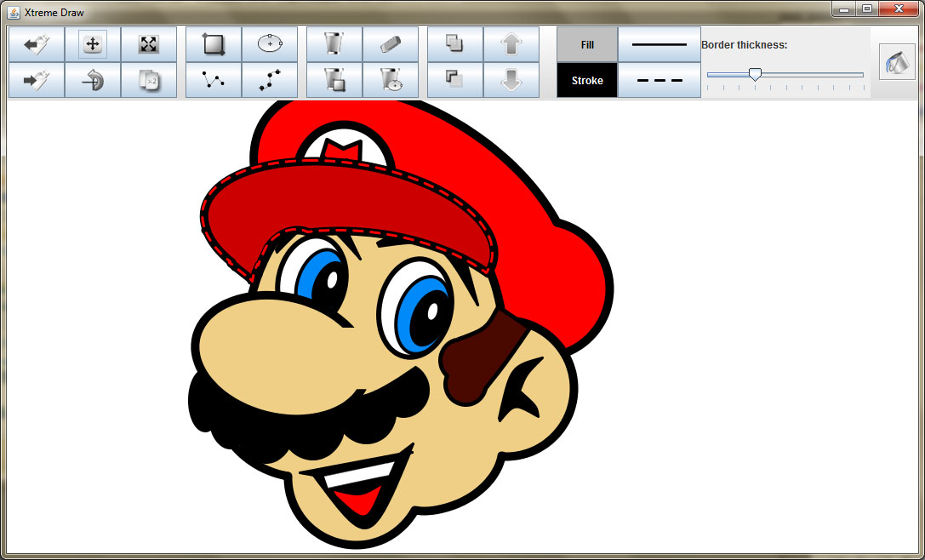Click the Border thickness slider handle
925x560 pixels.
coord(755,74)
